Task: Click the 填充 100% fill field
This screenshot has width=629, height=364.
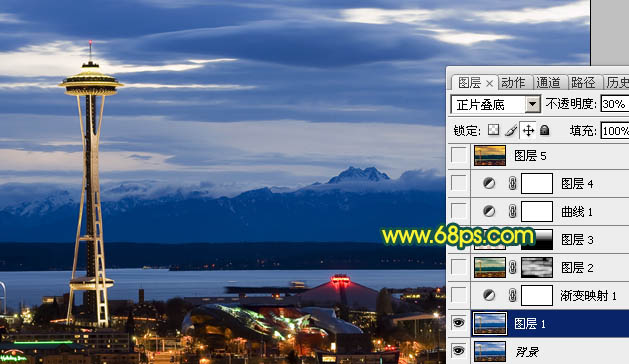Action: pos(615,131)
